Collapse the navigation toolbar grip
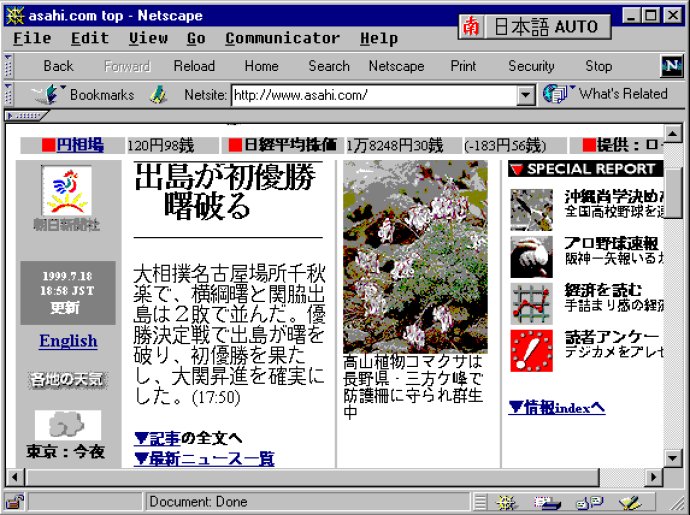Viewport: 690px width, 515px height. coord(8,66)
